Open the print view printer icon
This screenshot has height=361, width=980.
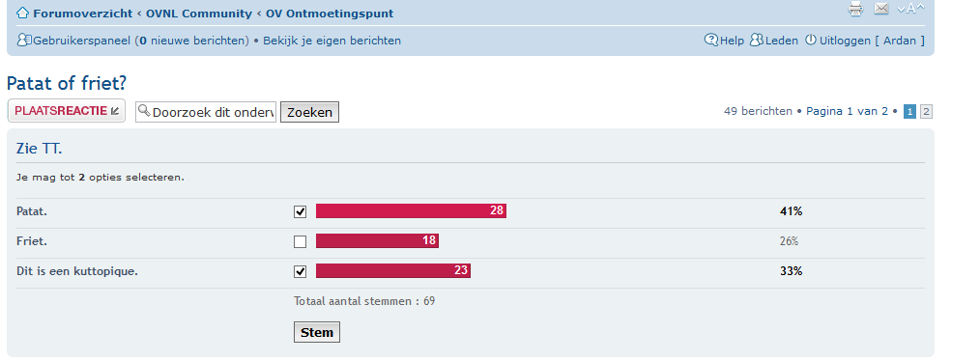point(855,8)
